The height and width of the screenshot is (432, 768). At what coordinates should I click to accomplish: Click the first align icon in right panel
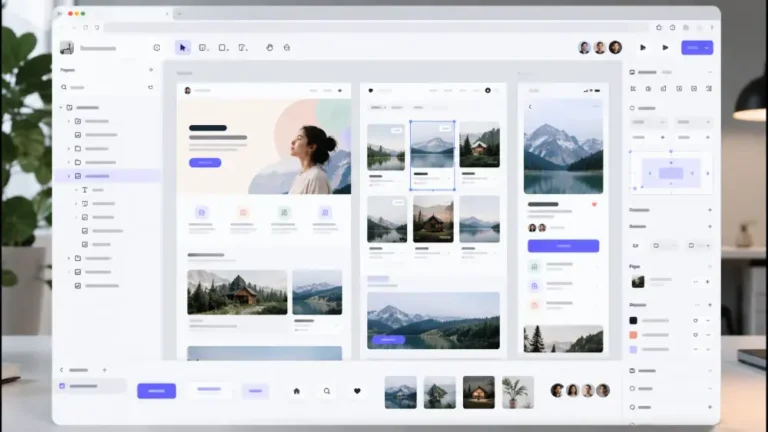[633, 89]
